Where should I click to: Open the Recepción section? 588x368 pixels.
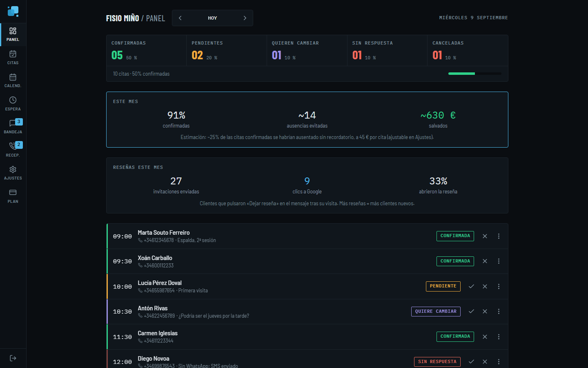pyautogui.click(x=13, y=150)
